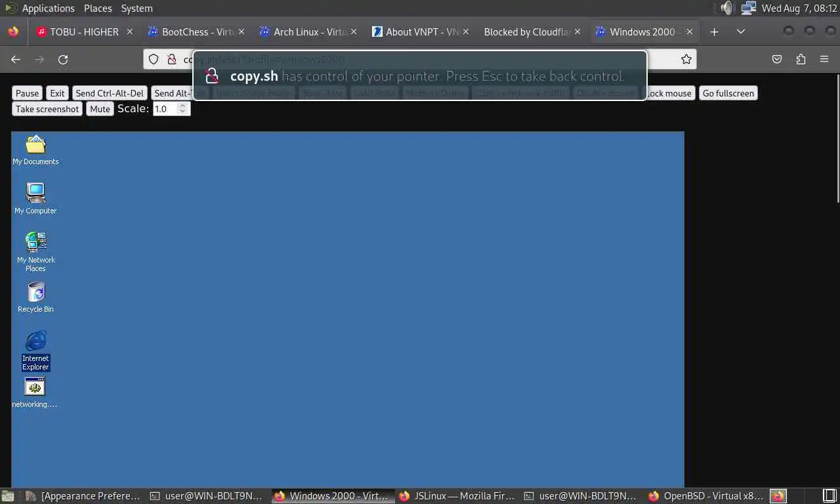Switch to Appearance Preferences in taskbar
Screen dimensions: 840x504
pos(83,496)
